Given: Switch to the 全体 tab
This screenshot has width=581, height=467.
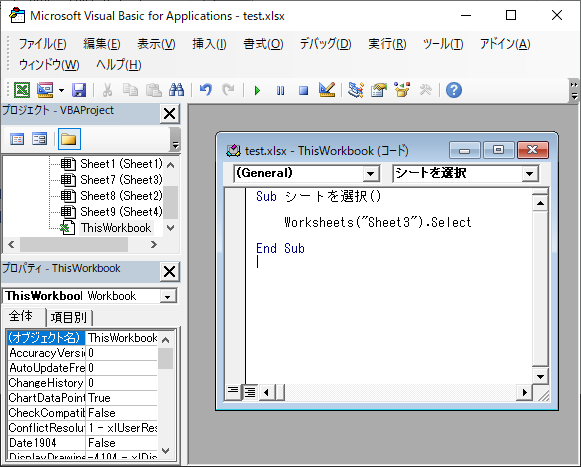Looking at the screenshot, I should (21, 316).
